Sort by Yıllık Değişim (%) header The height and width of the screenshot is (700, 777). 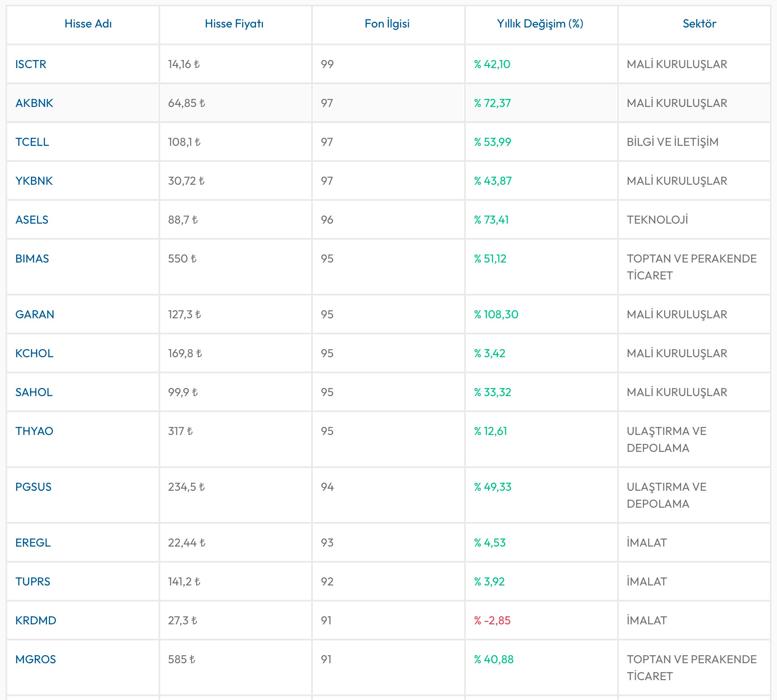[x=540, y=24]
